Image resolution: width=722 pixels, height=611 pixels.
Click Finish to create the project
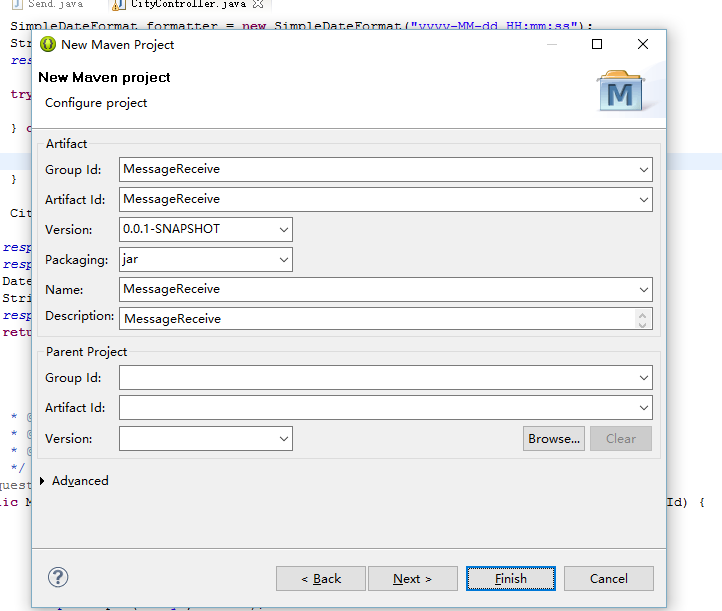pyautogui.click(x=511, y=578)
